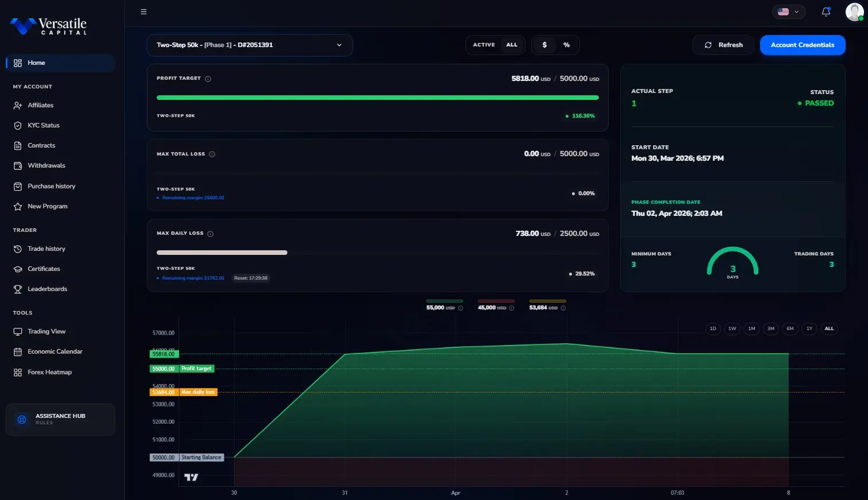Click the green Profit Target progress bar
Screen dimensions: 868x500
tap(377, 98)
